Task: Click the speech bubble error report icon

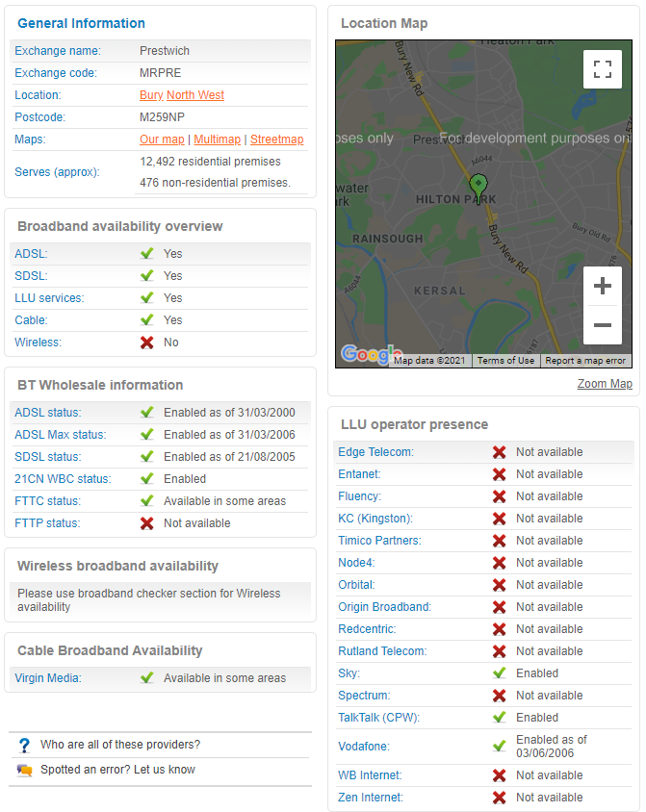Action: coord(24,770)
